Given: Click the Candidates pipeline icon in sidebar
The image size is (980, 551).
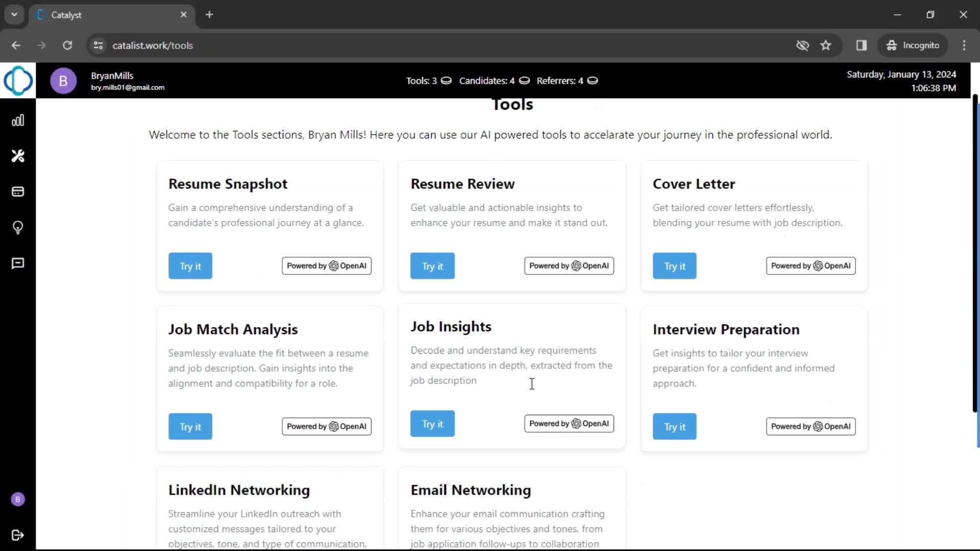Looking at the screenshot, I should click(x=18, y=192).
